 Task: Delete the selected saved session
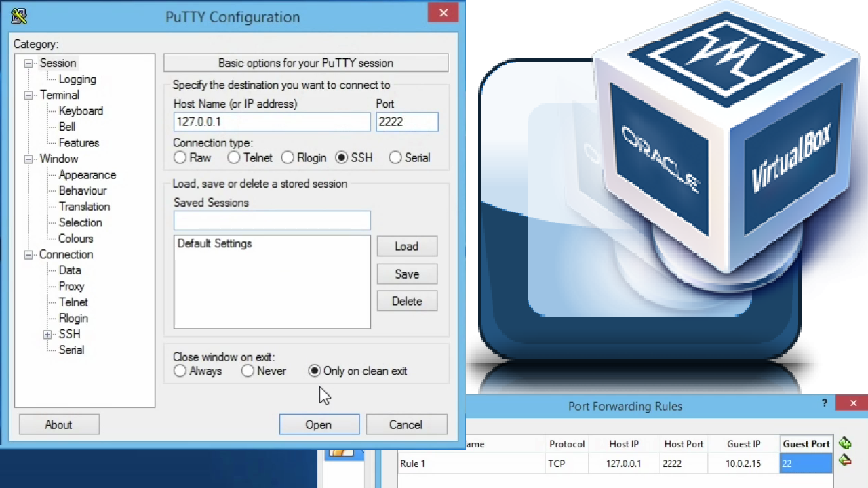point(407,302)
